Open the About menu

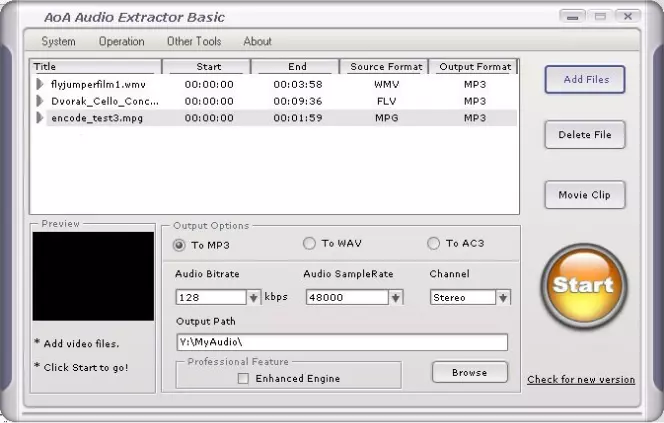coord(257,41)
